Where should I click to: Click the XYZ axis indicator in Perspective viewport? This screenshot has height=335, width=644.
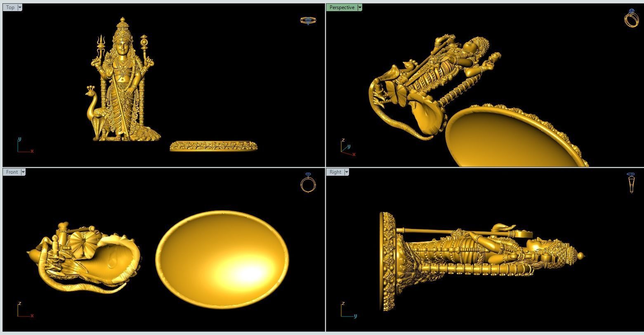(348, 148)
